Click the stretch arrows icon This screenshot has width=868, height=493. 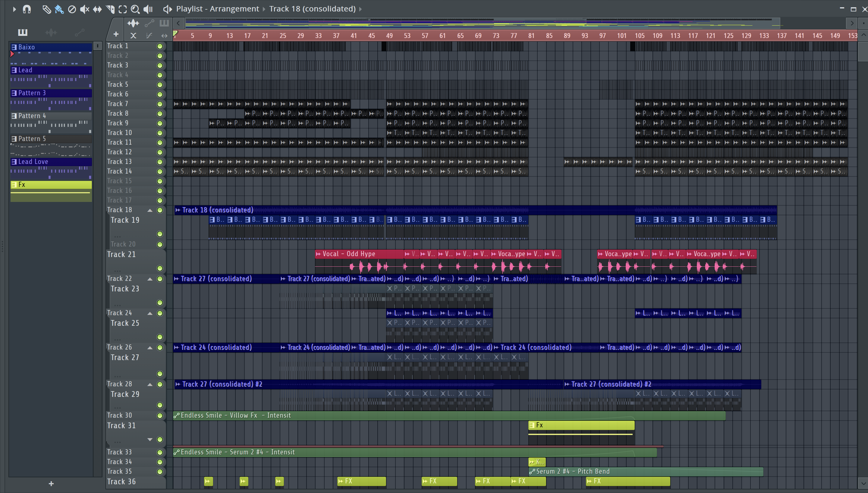164,35
